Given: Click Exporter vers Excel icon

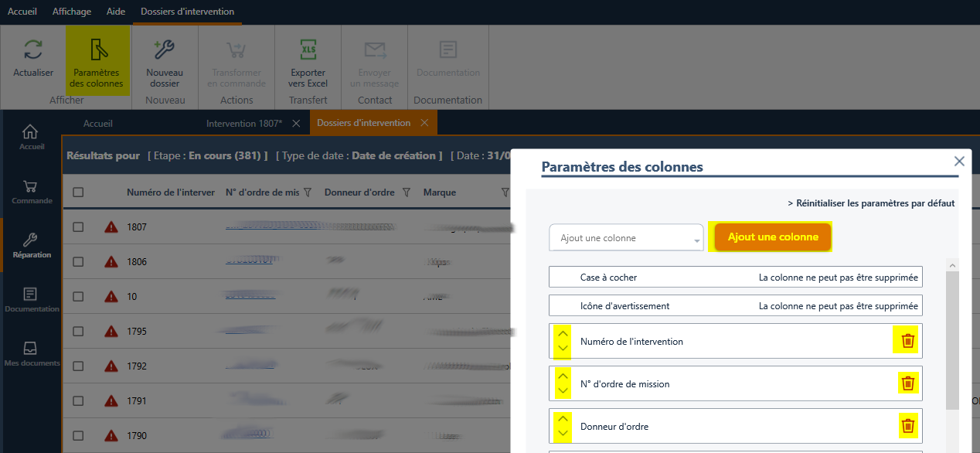Looking at the screenshot, I should tap(308, 51).
